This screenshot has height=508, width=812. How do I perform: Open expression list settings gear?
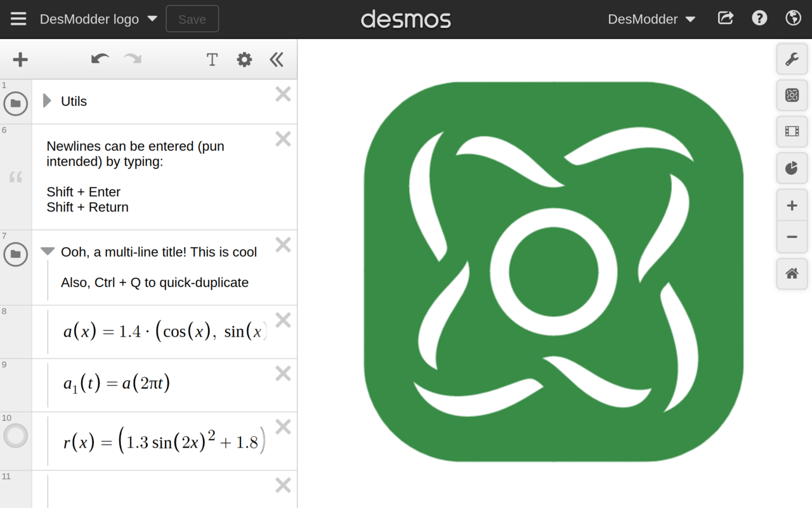click(244, 60)
